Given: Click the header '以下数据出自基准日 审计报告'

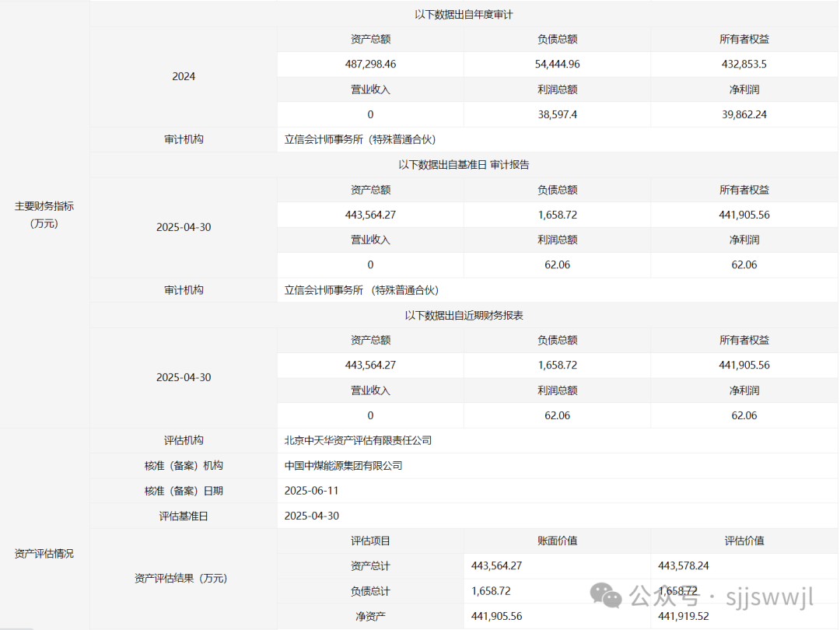Looking at the screenshot, I should [464, 165].
